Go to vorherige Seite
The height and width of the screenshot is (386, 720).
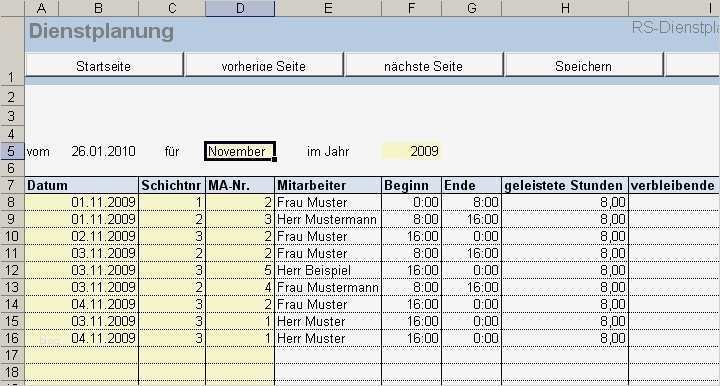pos(264,65)
